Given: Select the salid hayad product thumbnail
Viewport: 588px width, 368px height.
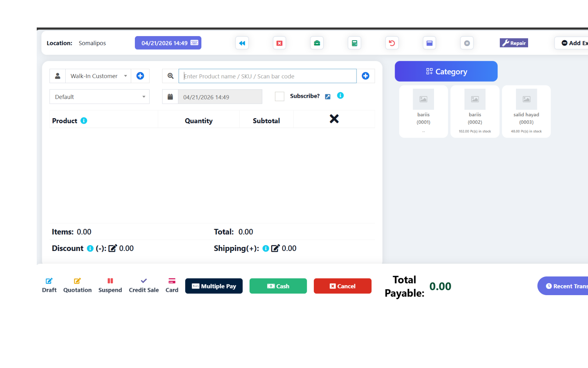Looking at the screenshot, I should coord(526,110).
